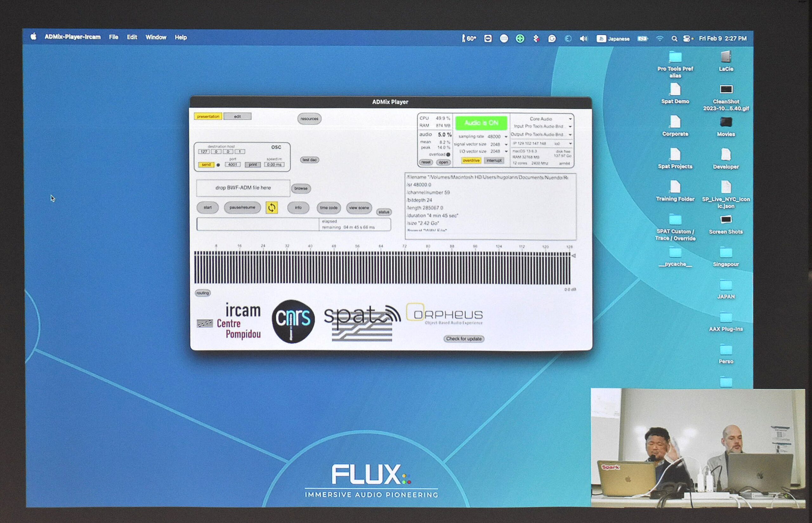Click the OSC port 4001 field
Image resolution: width=812 pixels, height=523 pixels.
(232, 165)
